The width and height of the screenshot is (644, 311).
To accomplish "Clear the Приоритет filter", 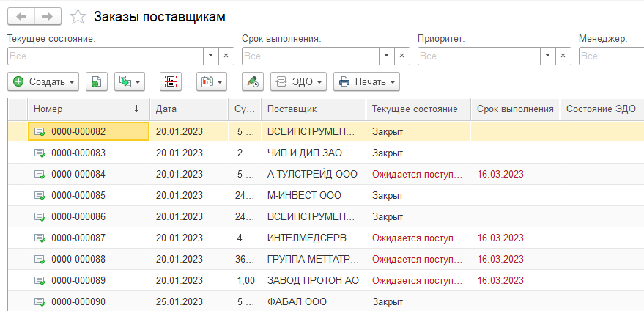I will [563, 56].
